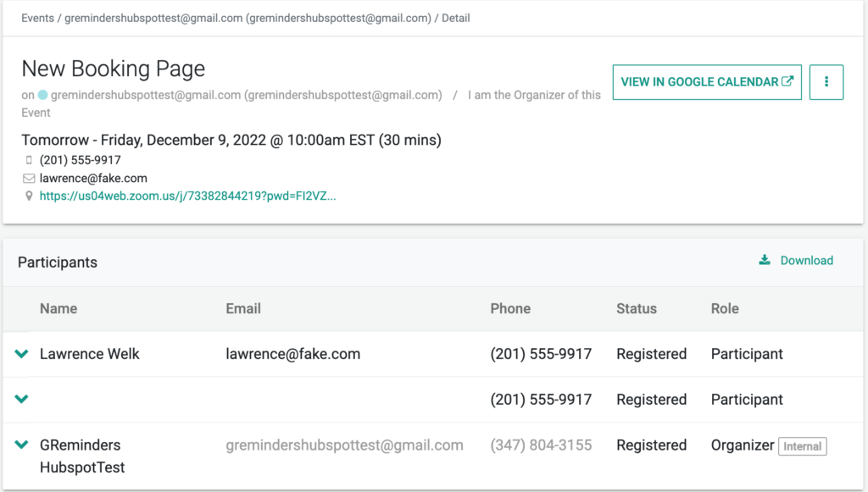Expand the Lawrence Welk participant row

point(21,354)
